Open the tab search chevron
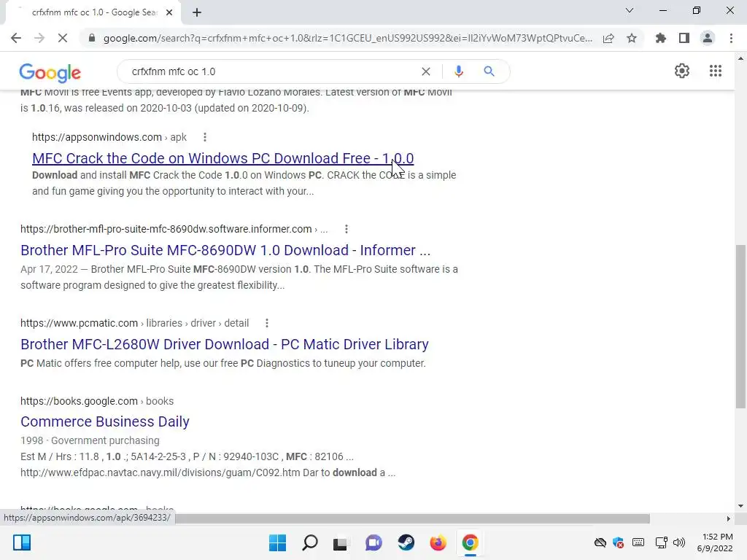 click(x=630, y=10)
